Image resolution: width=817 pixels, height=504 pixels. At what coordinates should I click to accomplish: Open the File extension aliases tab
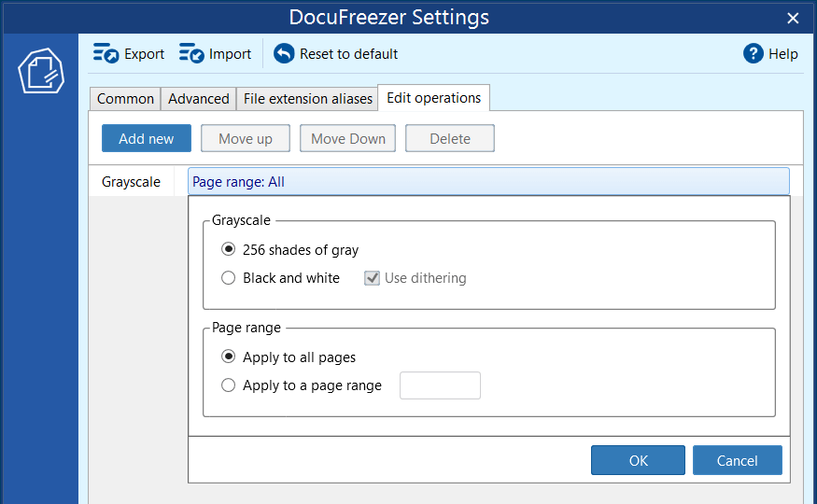point(307,99)
